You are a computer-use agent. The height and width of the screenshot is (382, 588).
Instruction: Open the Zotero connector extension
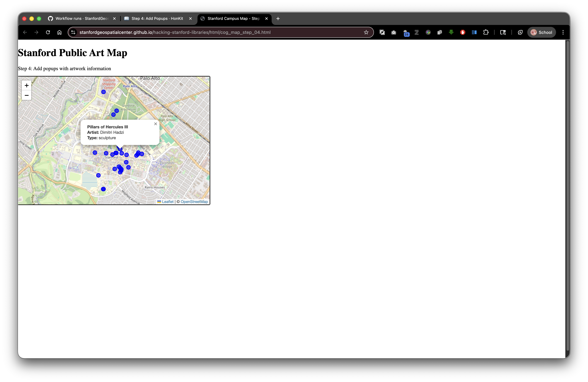417,32
